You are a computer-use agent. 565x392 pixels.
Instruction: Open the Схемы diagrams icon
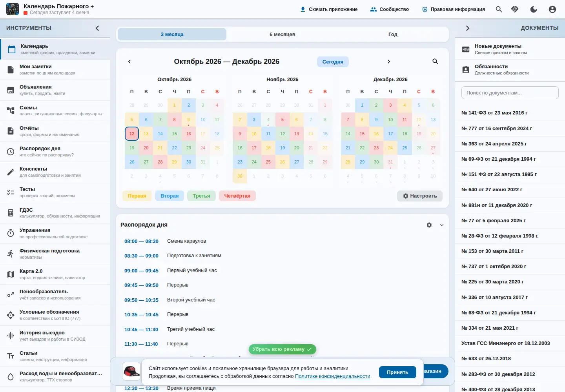11,111
